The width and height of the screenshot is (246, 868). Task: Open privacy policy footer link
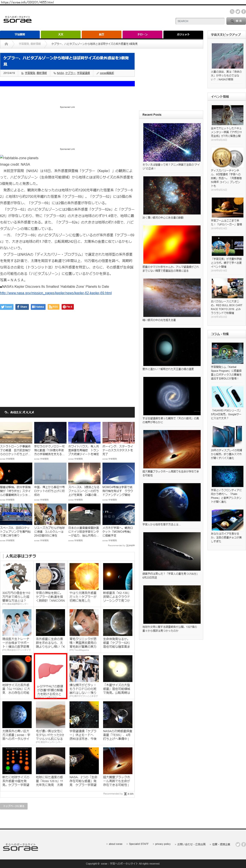(163, 844)
